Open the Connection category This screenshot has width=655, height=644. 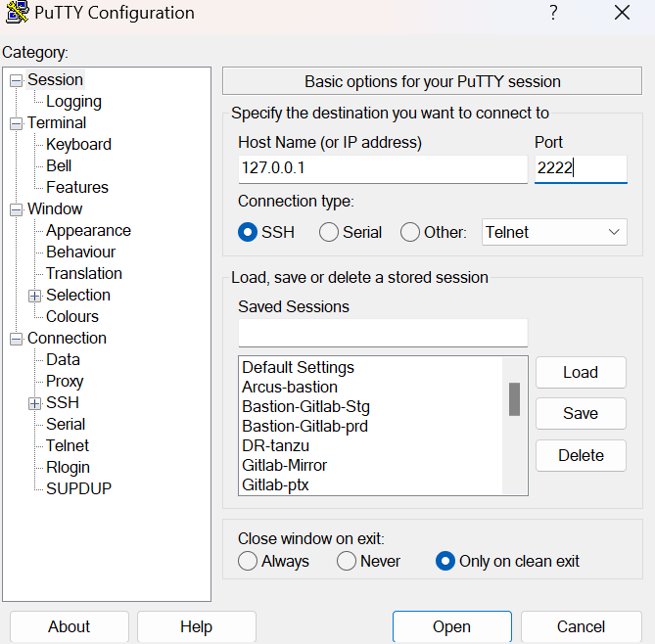(x=67, y=338)
